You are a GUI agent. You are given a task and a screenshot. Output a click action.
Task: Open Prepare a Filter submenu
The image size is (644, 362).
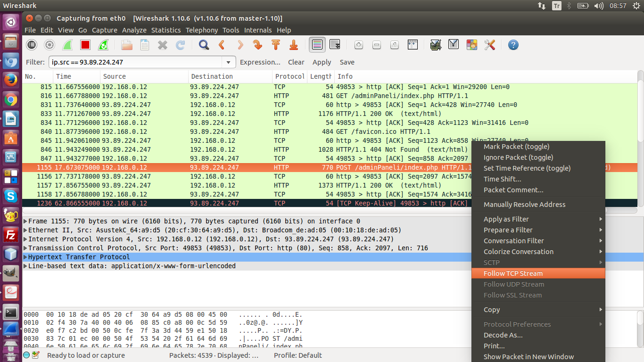click(x=538, y=230)
